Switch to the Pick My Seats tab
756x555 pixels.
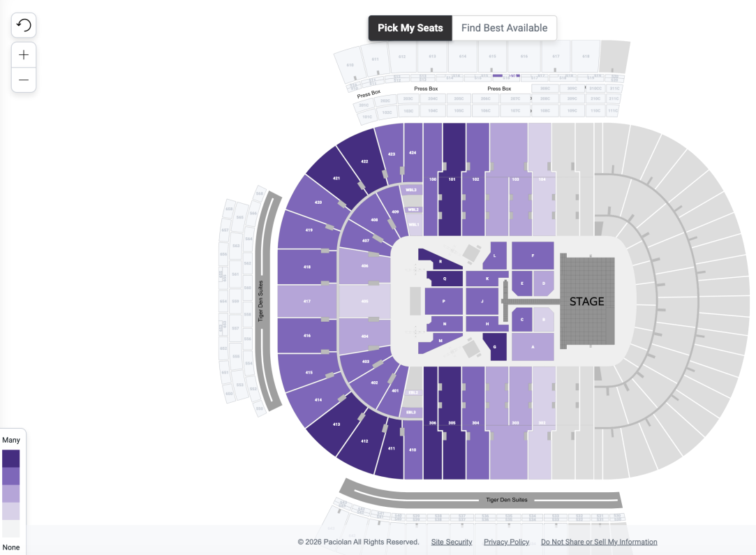(409, 28)
